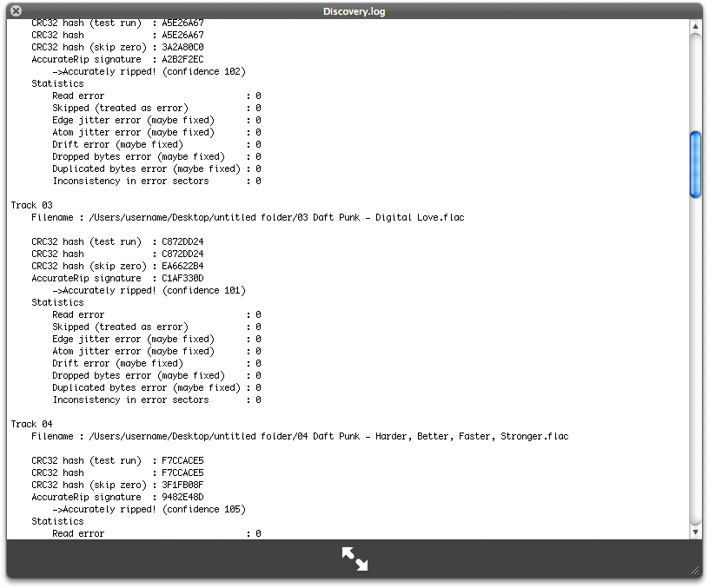Click the skip zero hash EA6622B4
The image size is (709, 588).
(x=182, y=266)
